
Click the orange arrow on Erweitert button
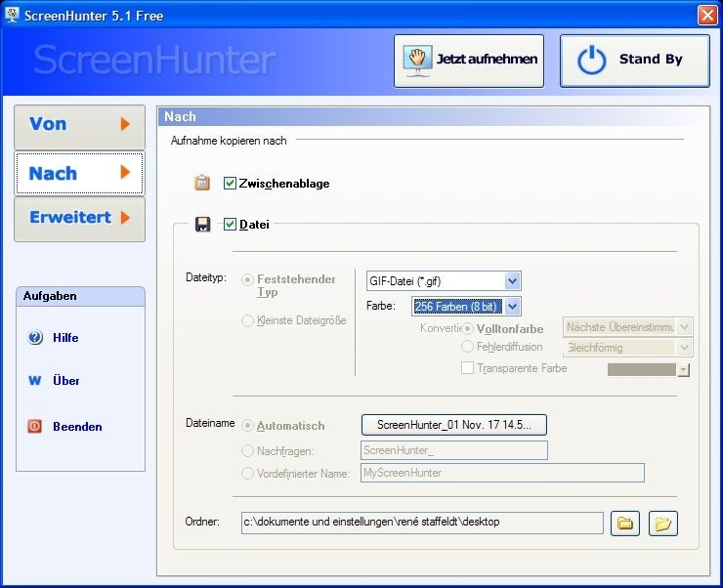pos(125,218)
